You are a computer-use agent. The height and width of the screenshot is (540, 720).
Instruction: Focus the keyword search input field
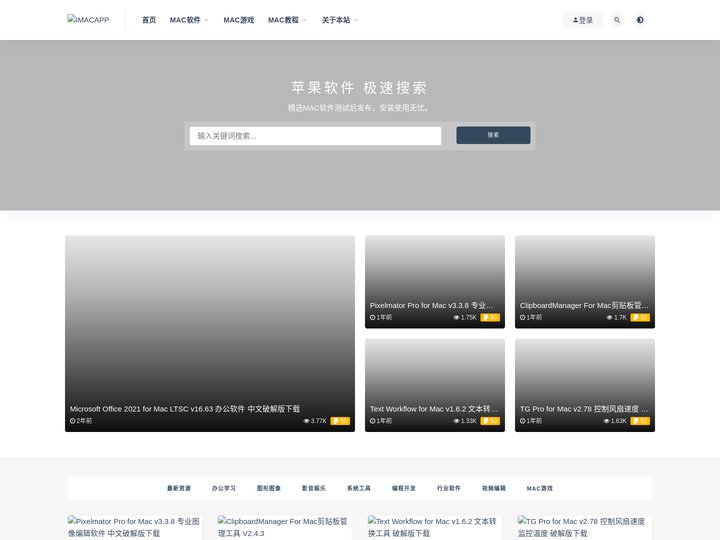click(x=315, y=136)
